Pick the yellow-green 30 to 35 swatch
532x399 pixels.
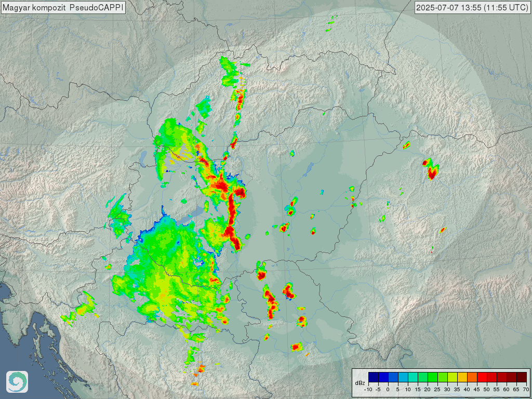pos(453,377)
